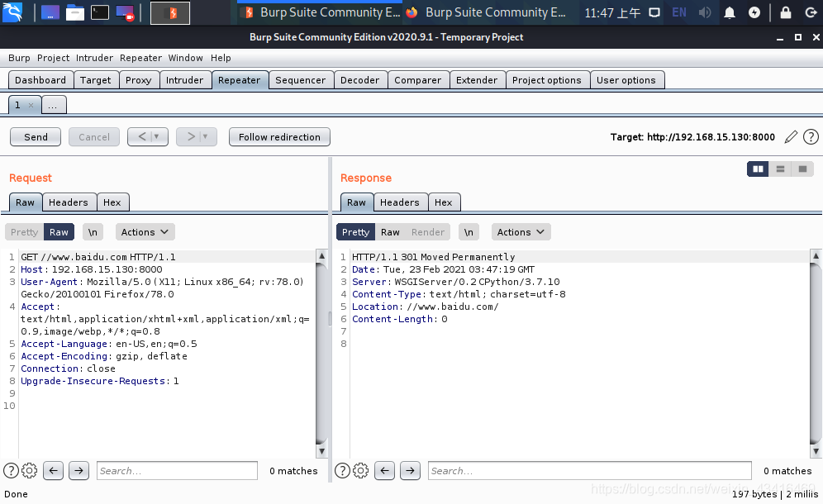
Task: Switch to the Extender tab
Action: pos(477,80)
